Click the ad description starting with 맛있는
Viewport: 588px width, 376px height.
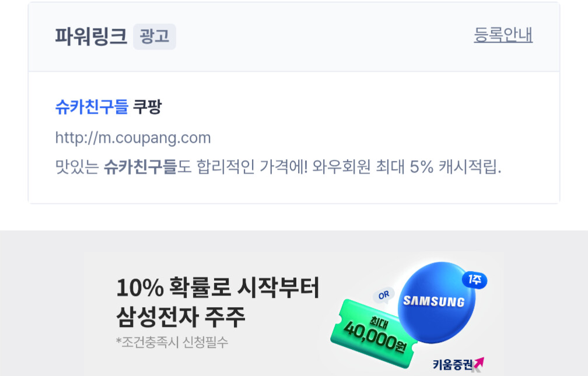(x=278, y=167)
